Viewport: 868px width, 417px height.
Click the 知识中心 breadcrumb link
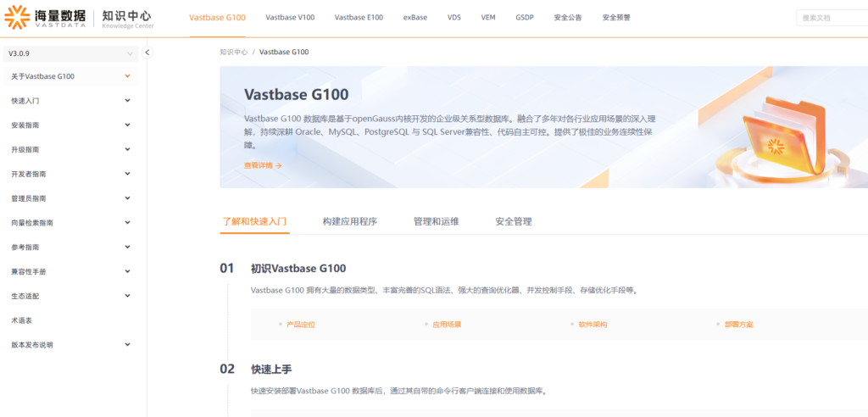pyautogui.click(x=234, y=52)
